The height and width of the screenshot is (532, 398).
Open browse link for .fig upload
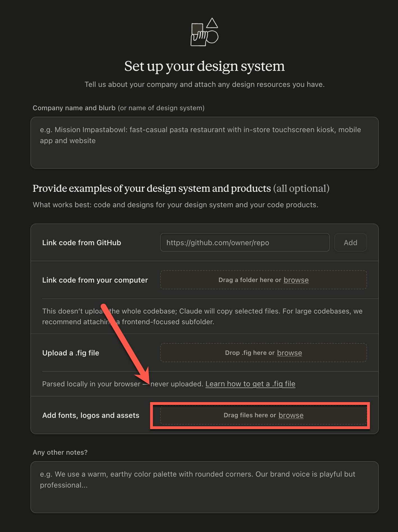[x=290, y=353]
